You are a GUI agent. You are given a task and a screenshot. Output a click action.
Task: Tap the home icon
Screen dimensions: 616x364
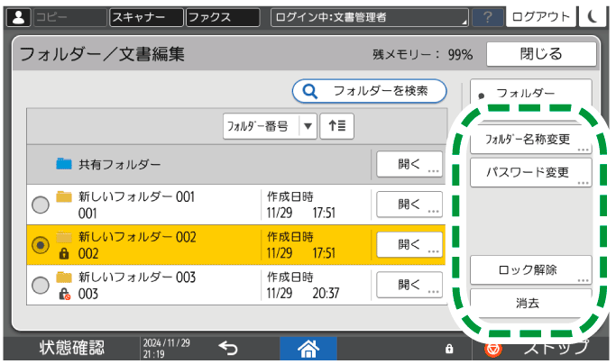pyautogui.click(x=308, y=349)
